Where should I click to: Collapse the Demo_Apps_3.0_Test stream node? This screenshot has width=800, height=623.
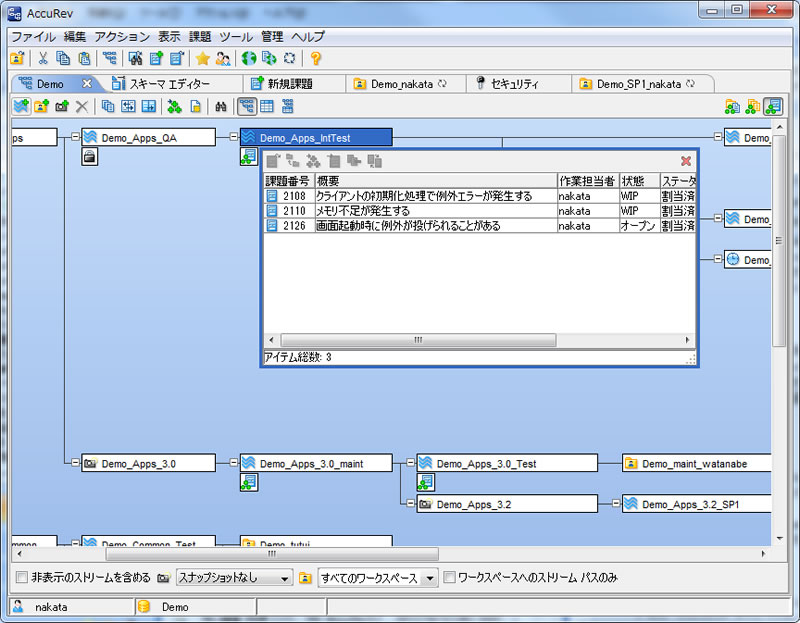tap(411, 462)
